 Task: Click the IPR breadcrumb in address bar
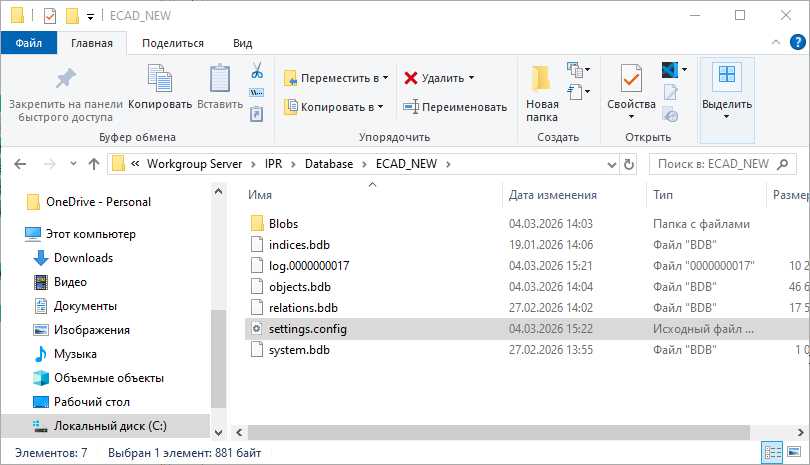[x=274, y=164]
